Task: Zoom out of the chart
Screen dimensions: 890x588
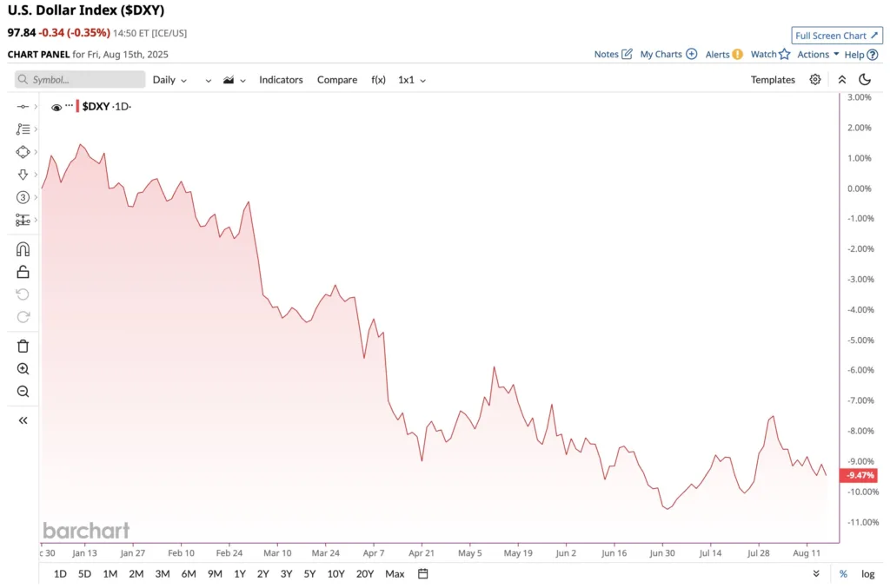Action: [x=23, y=392]
